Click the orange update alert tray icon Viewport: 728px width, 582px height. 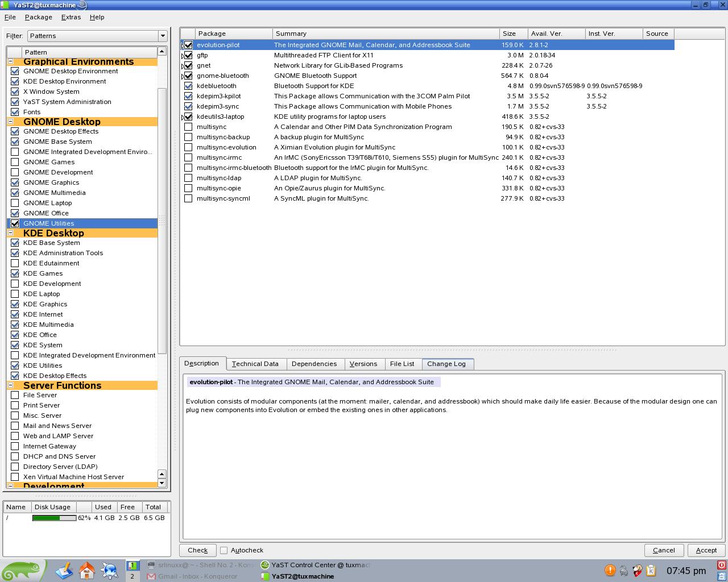point(610,570)
